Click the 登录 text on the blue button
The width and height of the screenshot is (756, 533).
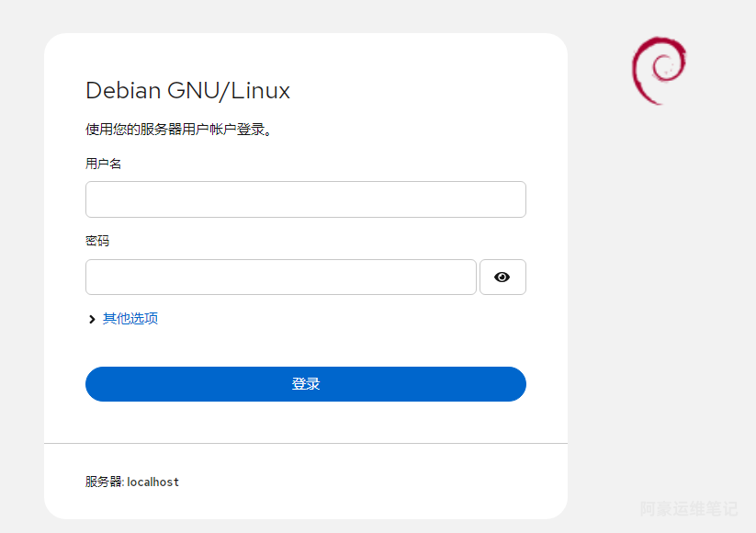pyautogui.click(x=305, y=384)
